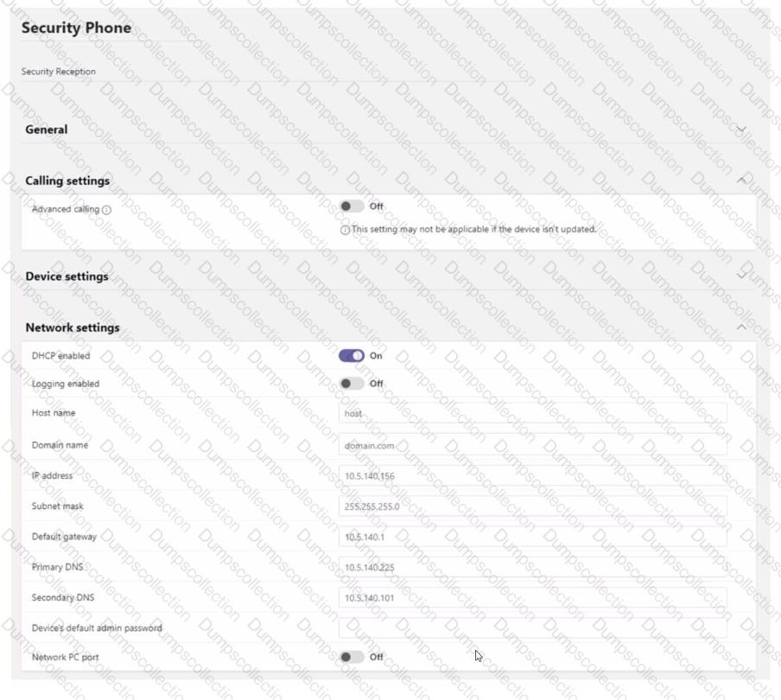
Task: Click the General section heading
Action: [x=47, y=130]
